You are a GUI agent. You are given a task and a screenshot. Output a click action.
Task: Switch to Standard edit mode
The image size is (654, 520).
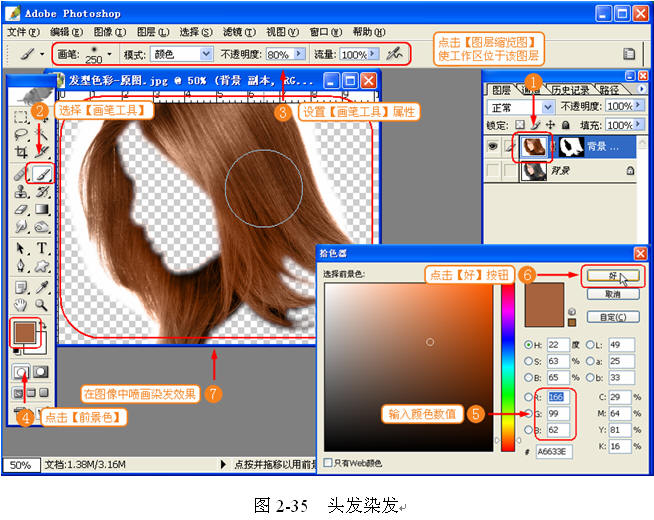[20, 372]
